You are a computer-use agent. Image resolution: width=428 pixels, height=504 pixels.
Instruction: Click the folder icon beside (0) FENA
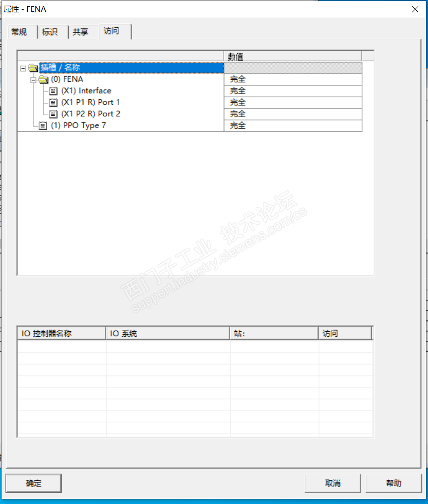pyautogui.click(x=43, y=79)
